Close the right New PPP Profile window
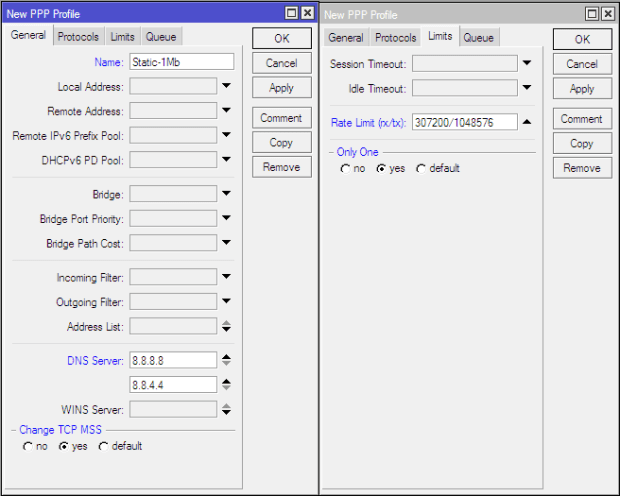 (608, 14)
